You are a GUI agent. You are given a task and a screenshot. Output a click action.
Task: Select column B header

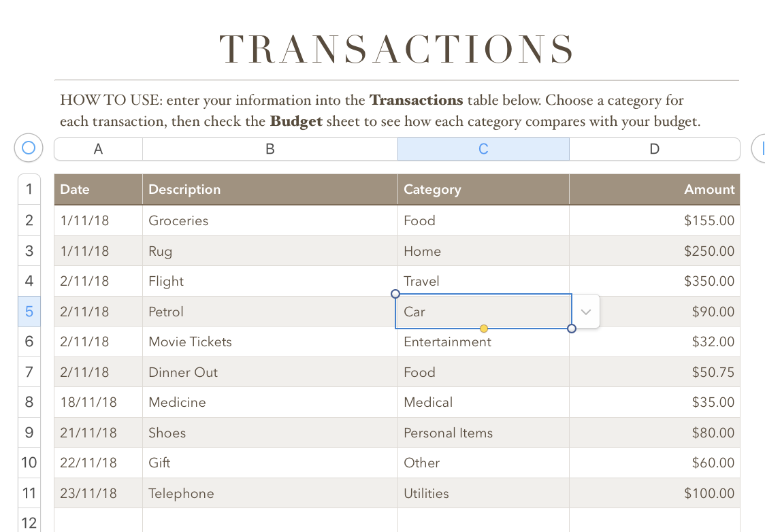coord(270,149)
